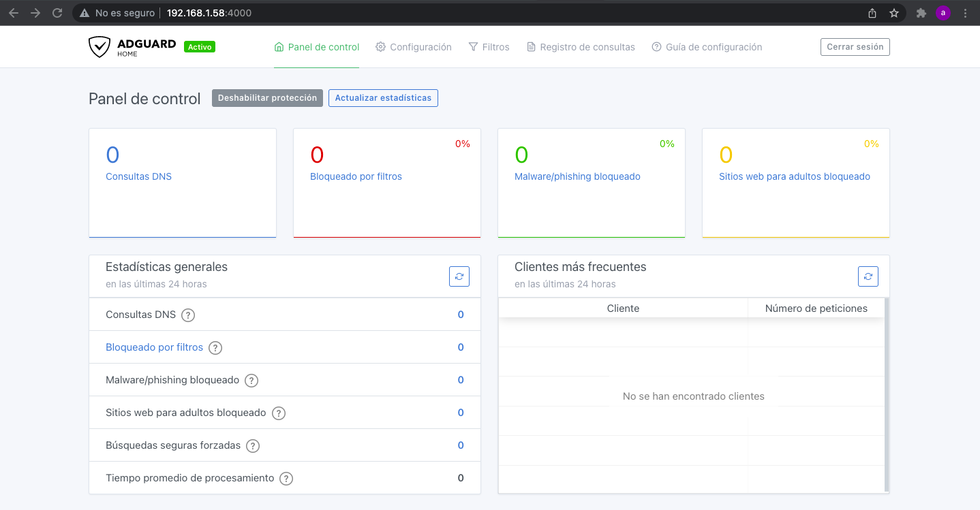980x510 pixels.
Task: Click help icon next to Consultas DNS
Action: (188, 315)
